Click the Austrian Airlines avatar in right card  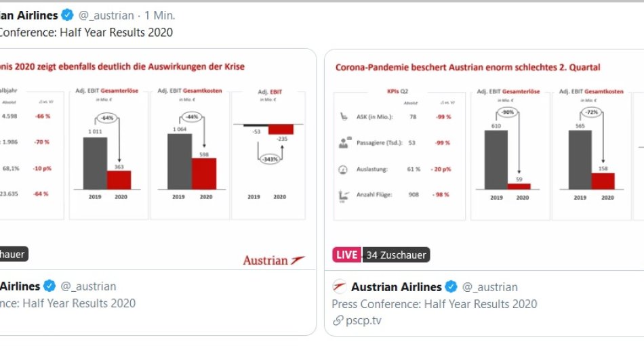click(339, 286)
